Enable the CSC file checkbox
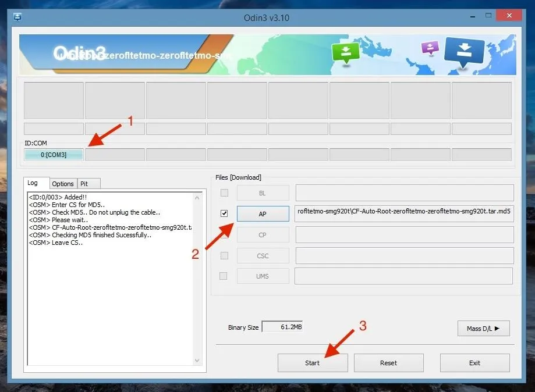Image resolution: width=535 pixels, height=392 pixels. [224, 255]
